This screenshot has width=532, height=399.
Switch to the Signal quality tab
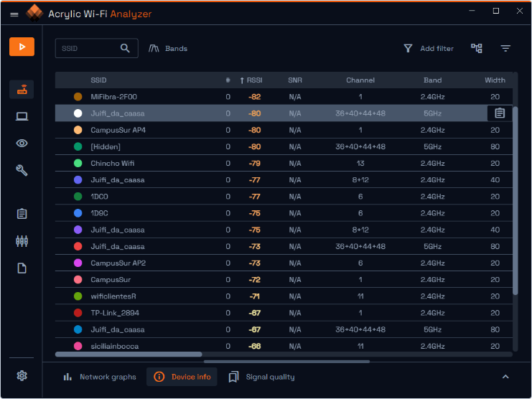[x=262, y=377]
